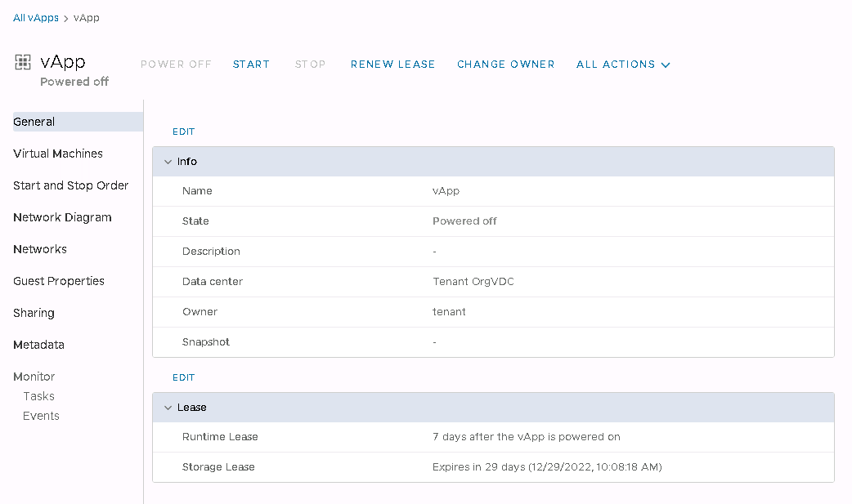The width and height of the screenshot is (852, 504).
Task: Select the General tab in sidebar
Action: 34,122
